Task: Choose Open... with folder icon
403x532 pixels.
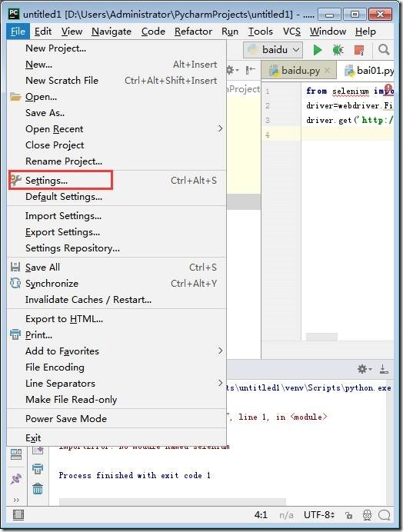Action: [x=116, y=97]
